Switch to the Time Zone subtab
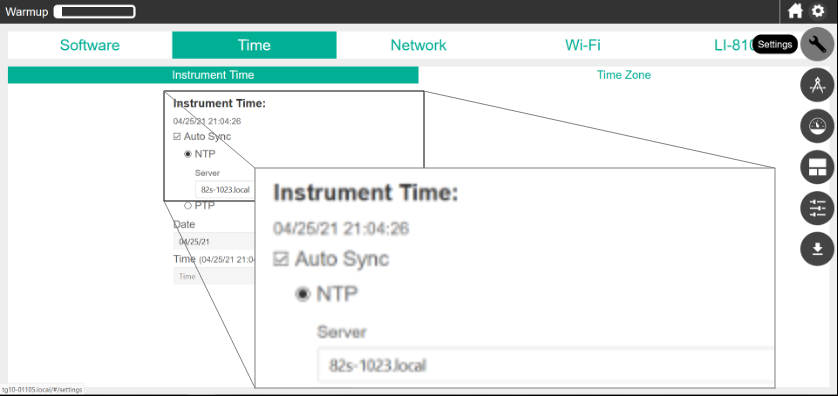Image resolution: width=838 pixels, height=396 pixels. (624, 75)
